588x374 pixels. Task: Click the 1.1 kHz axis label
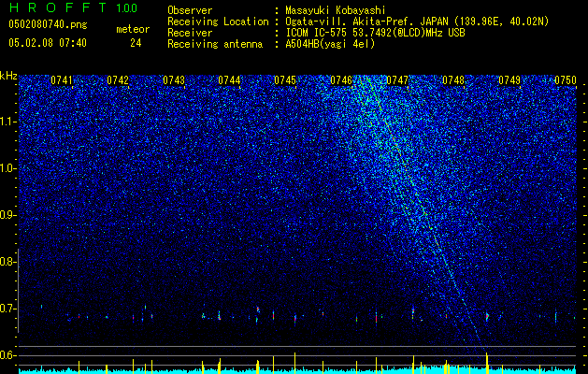[x=8, y=122]
